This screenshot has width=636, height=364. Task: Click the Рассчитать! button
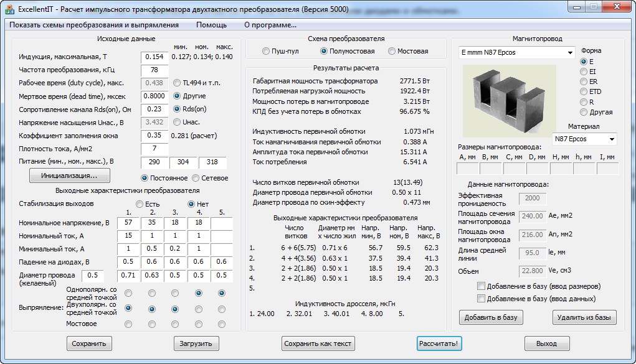439,343
